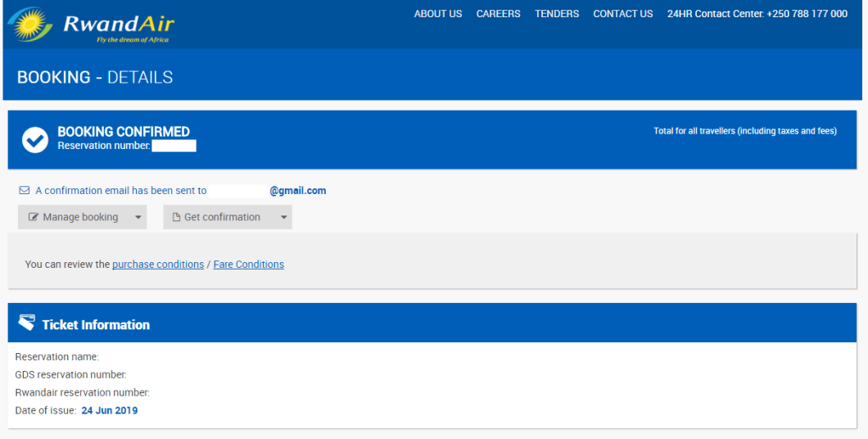Click the date of issue 24 Jun 2019

click(110, 410)
